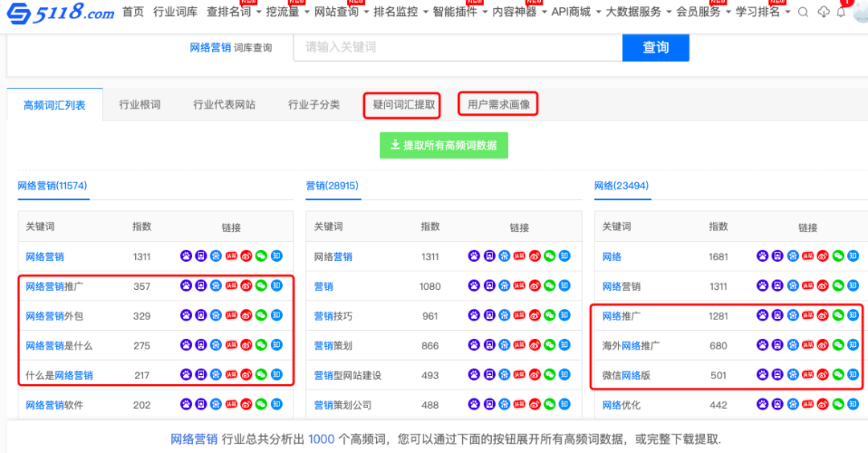Open keyword link 网络营销外包
The image size is (868, 453).
pos(55,316)
